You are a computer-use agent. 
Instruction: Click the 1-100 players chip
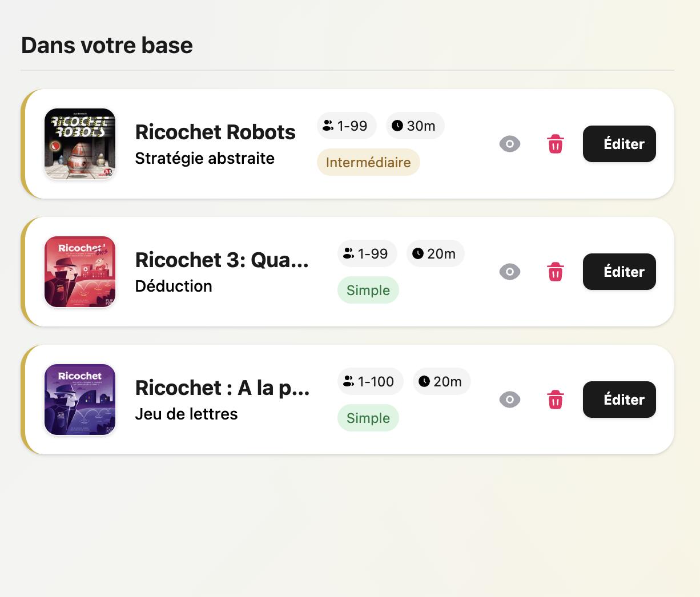click(370, 382)
